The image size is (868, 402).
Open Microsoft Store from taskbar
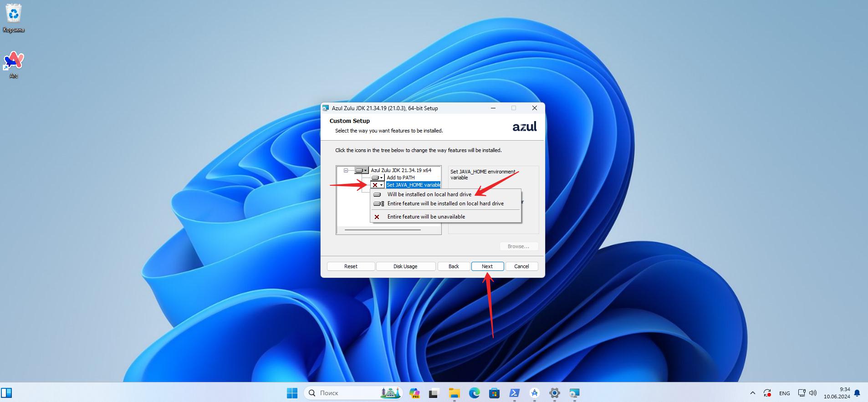[494, 393]
